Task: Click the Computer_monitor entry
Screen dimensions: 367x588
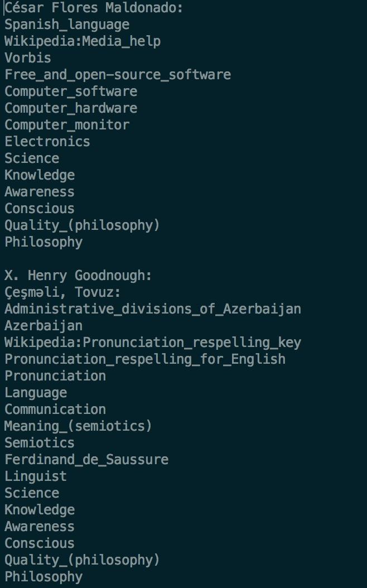Action: (x=67, y=125)
